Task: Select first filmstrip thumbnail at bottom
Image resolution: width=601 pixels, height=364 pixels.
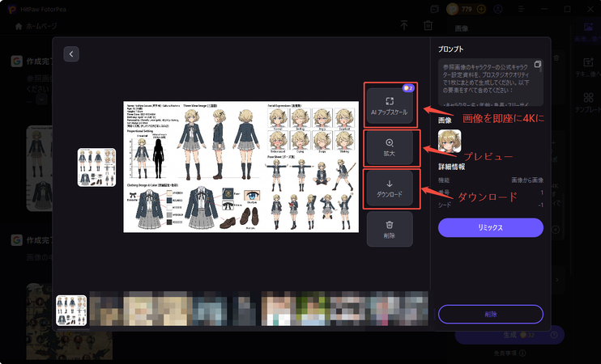Action: pos(71,311)
